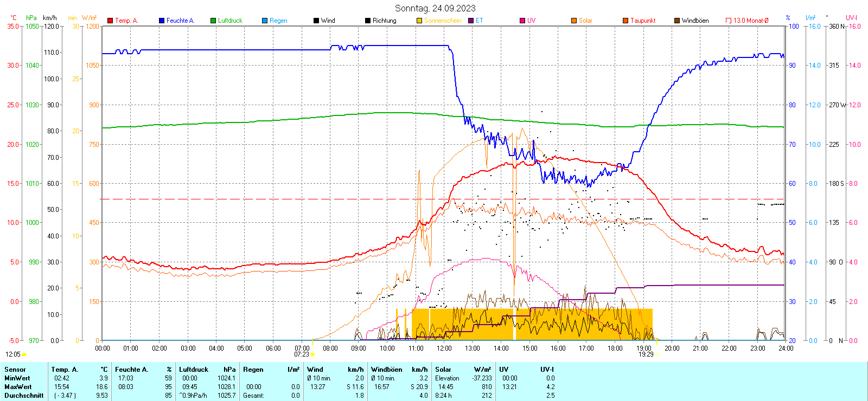Click the green Luftdruck legend square

[213, 21]
